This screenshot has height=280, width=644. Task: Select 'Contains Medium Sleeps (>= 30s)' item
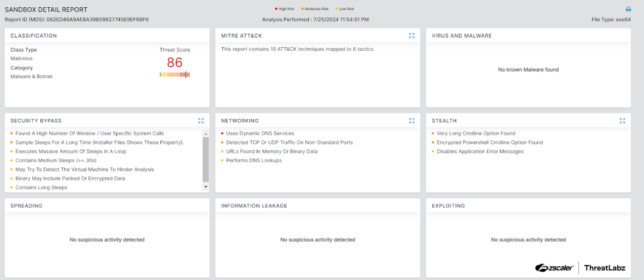pos(58,161)
